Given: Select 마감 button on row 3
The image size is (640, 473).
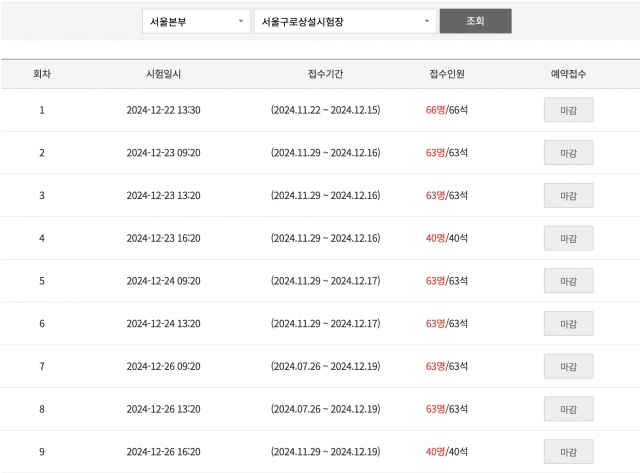Looking at the screenshot, I should tap(569, 195).
